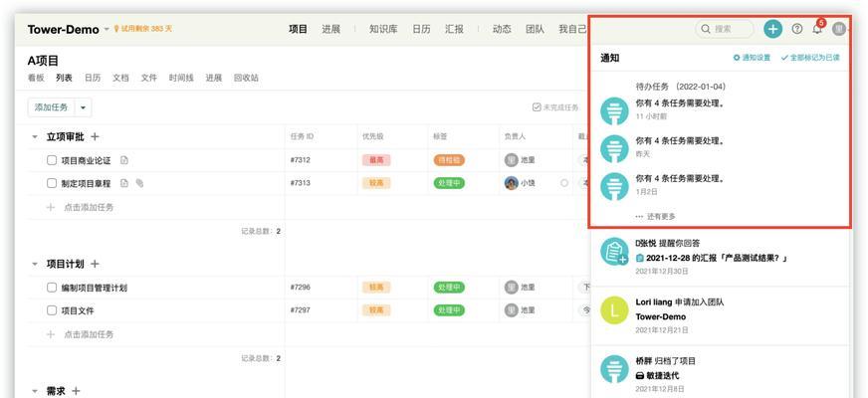Click the document icon next to 项目商业论证

click(x=124, y=160)
